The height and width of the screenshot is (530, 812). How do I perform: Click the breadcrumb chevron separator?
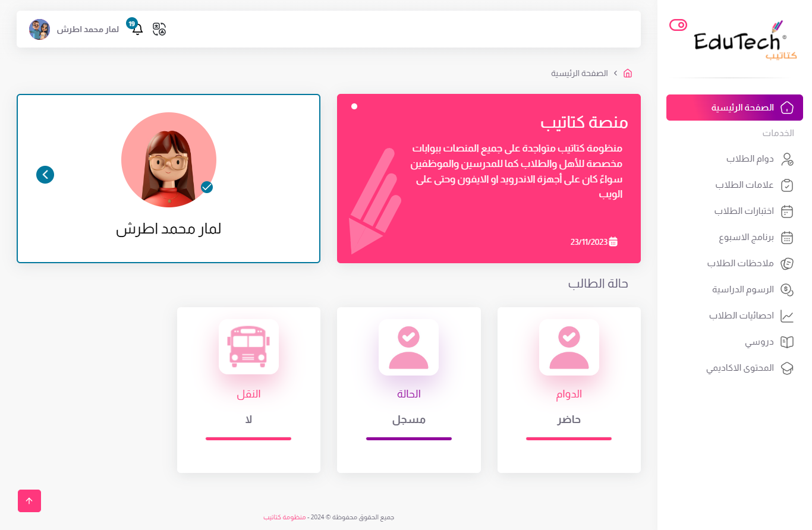click(615, 73)
